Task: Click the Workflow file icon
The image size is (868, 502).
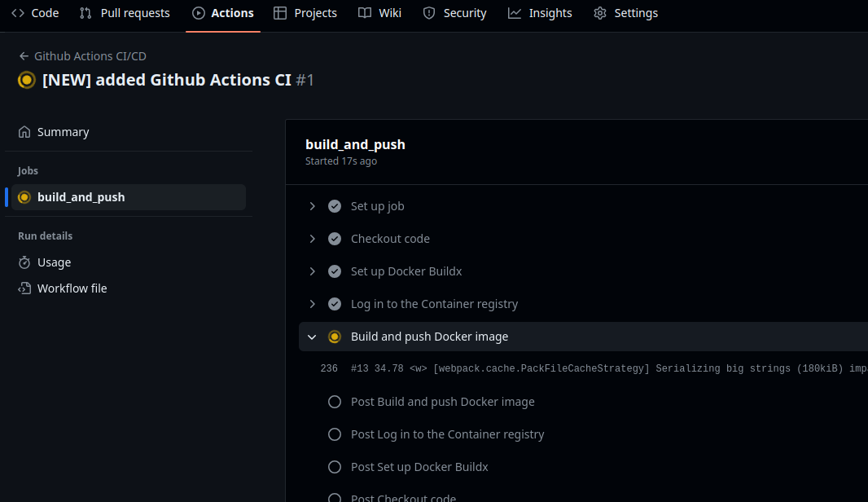Action: click(x=24, y=288)
